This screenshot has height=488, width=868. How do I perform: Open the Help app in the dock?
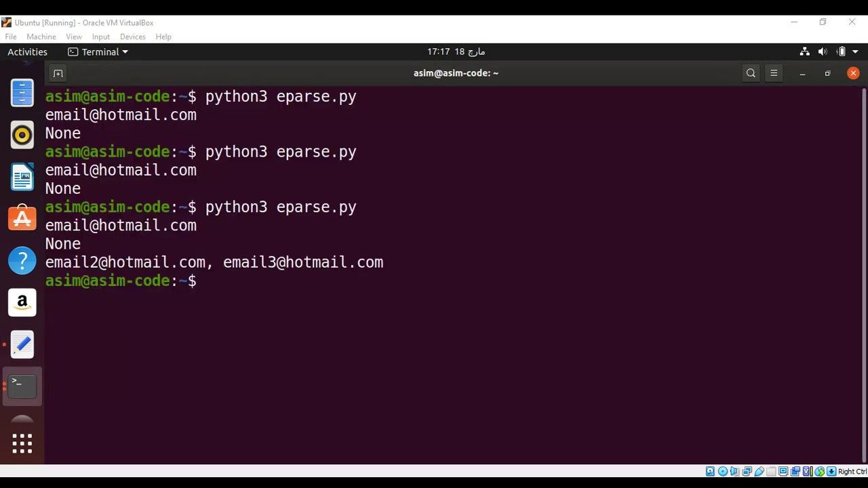(x=22, y=260)
